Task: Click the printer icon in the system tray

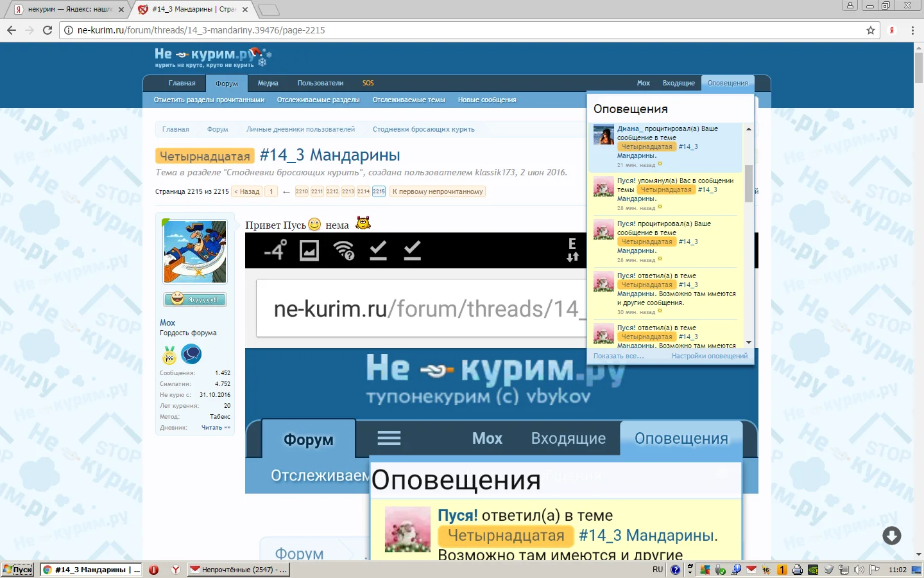Action: point(798,570)
